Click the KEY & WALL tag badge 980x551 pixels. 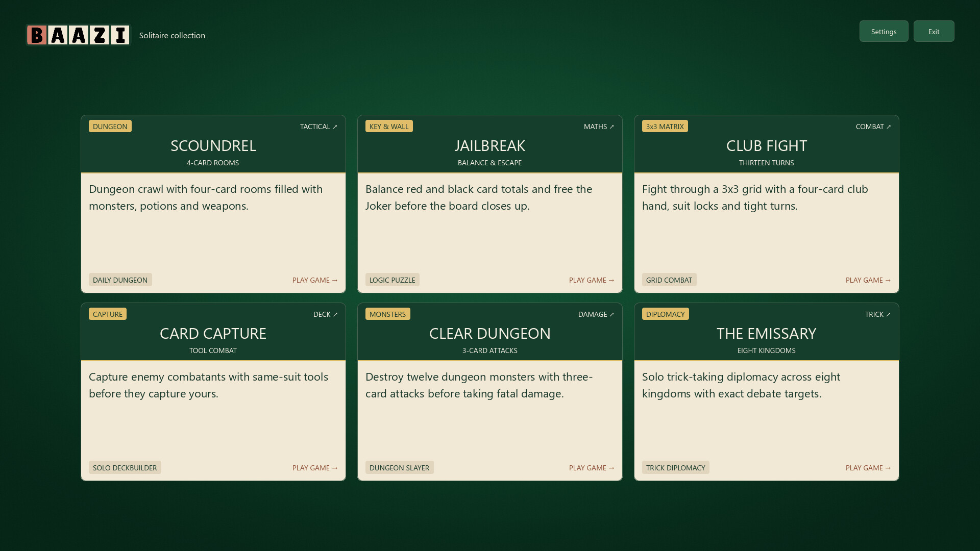(x=389, y=126)
